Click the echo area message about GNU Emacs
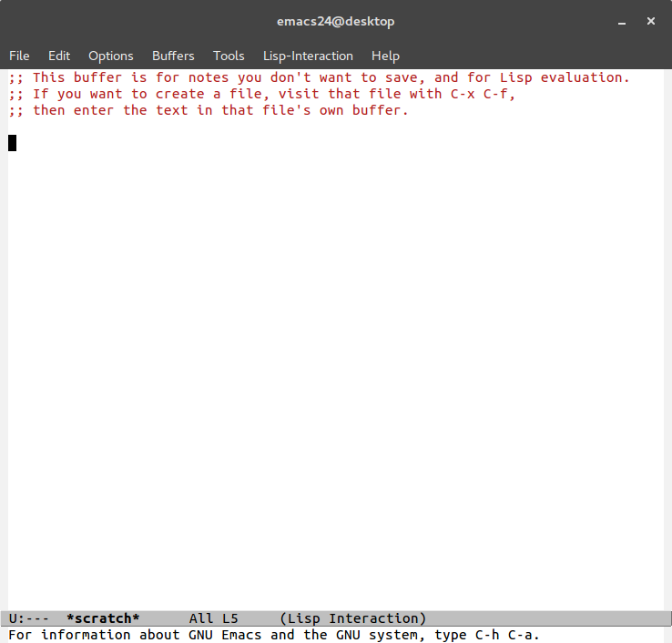Viewport: 672px width, 643px height. click(274, 635)
